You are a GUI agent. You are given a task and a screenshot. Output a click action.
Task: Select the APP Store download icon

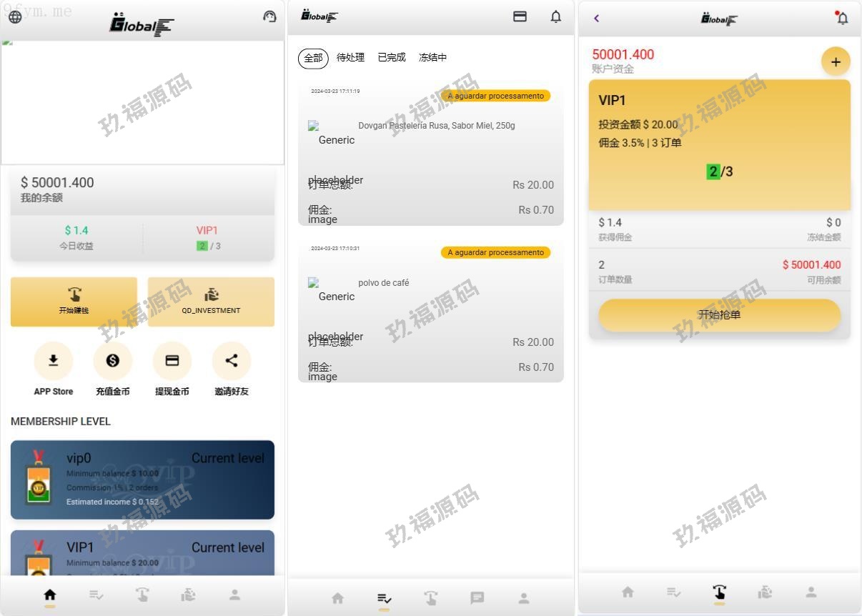point(53,361)
